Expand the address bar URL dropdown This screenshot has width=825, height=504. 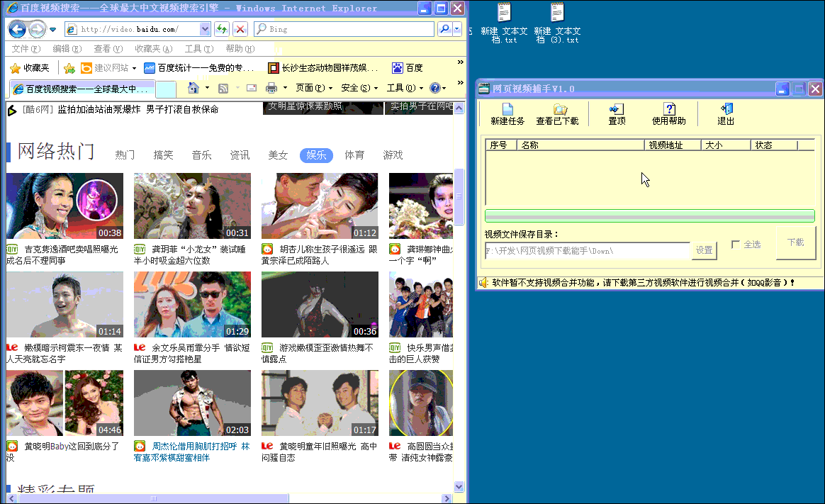pos(206,29)
